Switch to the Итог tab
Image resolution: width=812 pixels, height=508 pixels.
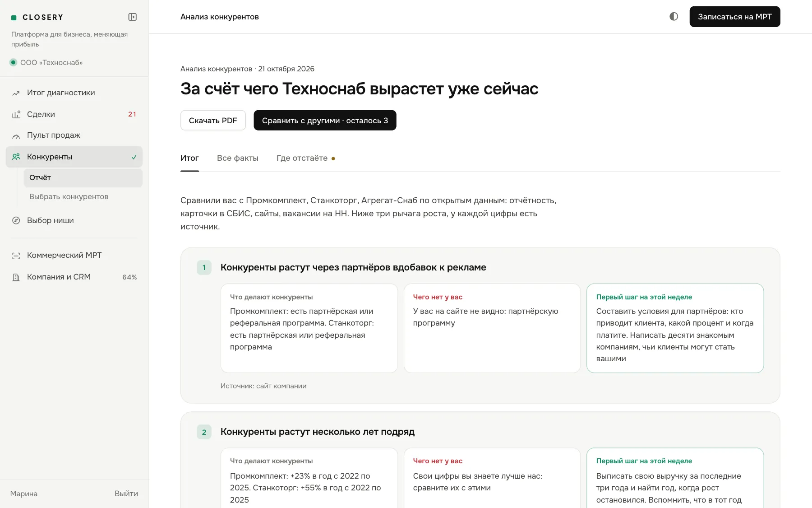[189, 158]
